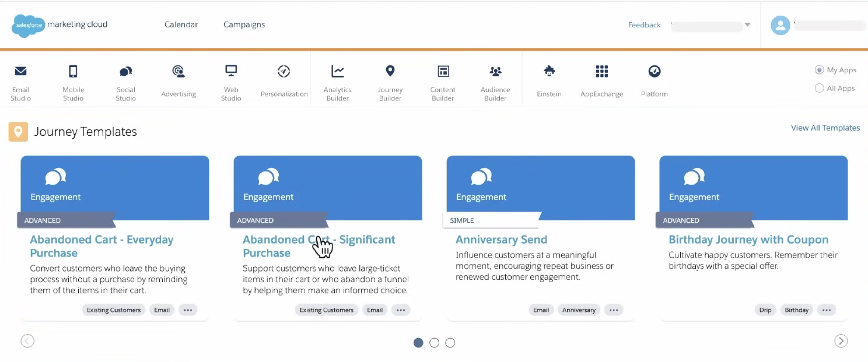Open the Anniversary Send template
868x362 pixels.
501,240
